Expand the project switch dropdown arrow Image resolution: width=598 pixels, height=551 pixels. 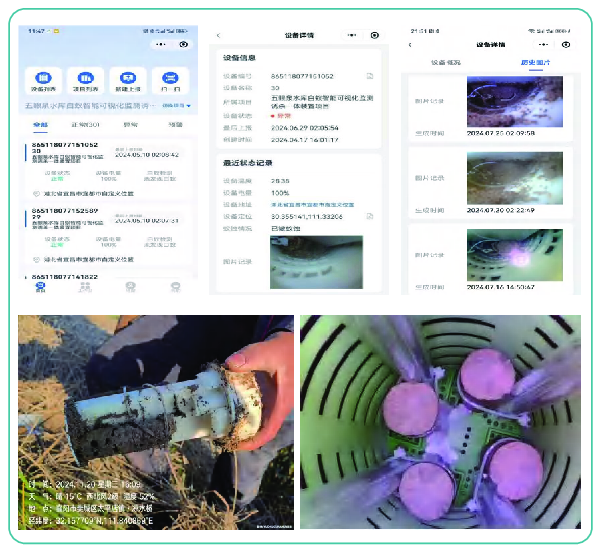(x=189, y=106)
